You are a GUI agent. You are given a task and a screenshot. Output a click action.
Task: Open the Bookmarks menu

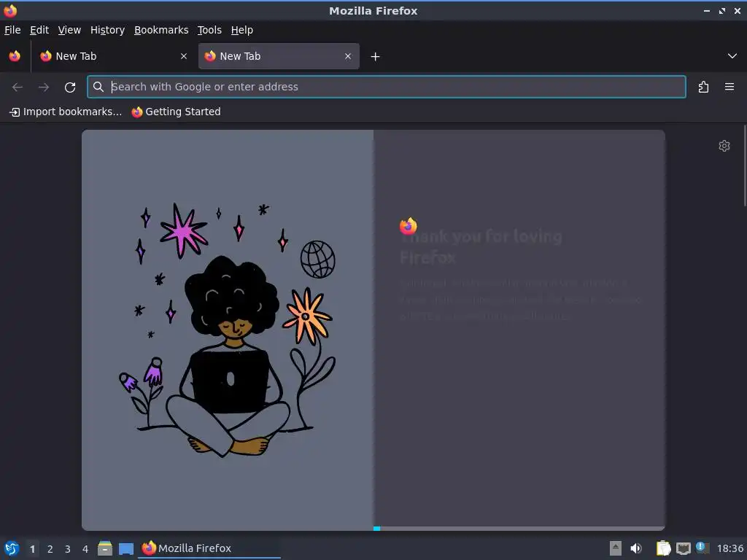tap(161, 30)
